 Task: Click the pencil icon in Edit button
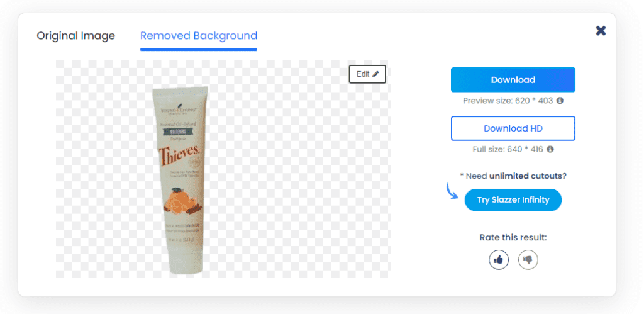(x=376, y=74)
